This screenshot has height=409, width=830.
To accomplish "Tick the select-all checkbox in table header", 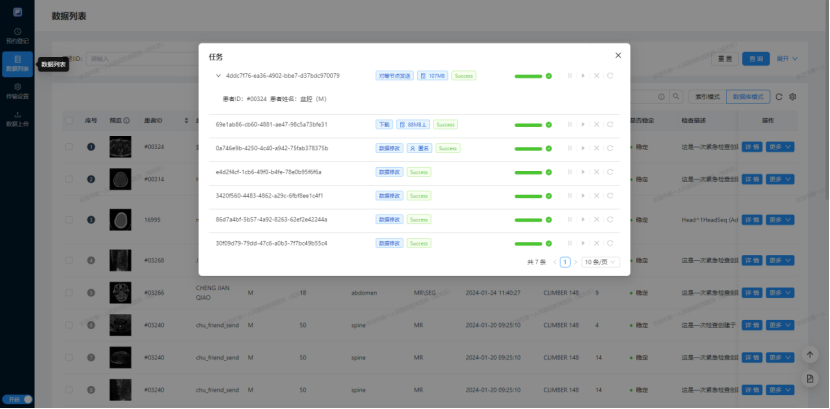I will point(69,120).
